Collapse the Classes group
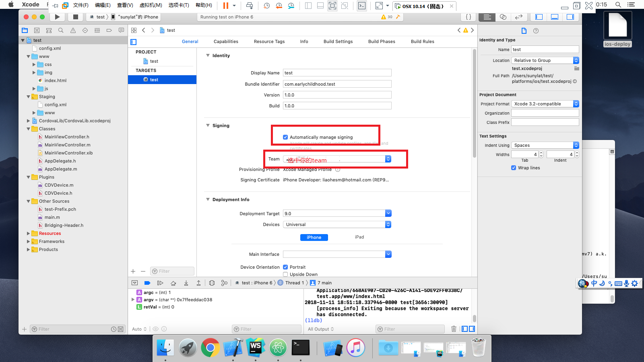This screenshot has height=362, width=644. [28, 129]
